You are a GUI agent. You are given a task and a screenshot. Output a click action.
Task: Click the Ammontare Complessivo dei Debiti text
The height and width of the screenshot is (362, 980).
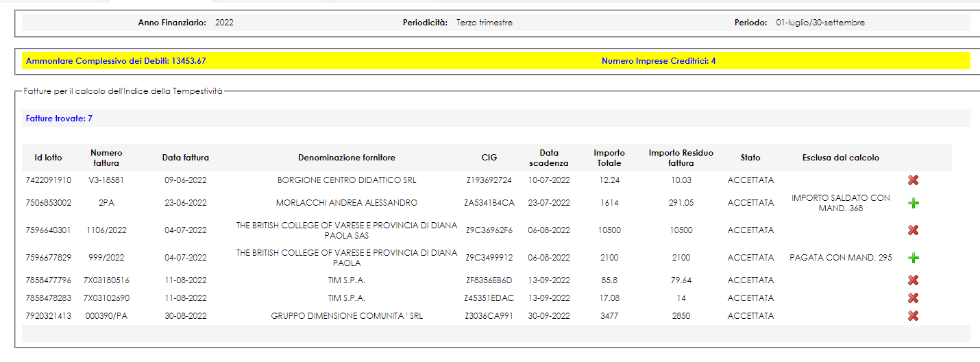tap(116, 61)
